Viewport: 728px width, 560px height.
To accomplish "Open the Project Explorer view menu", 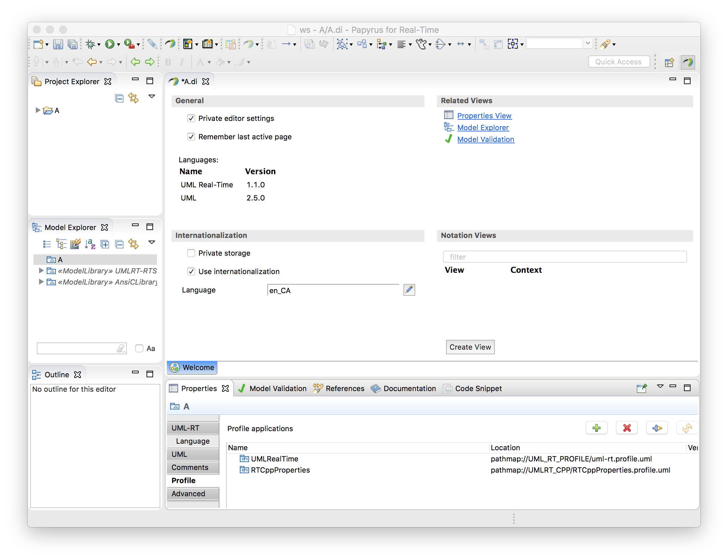I will pos(151,97).
